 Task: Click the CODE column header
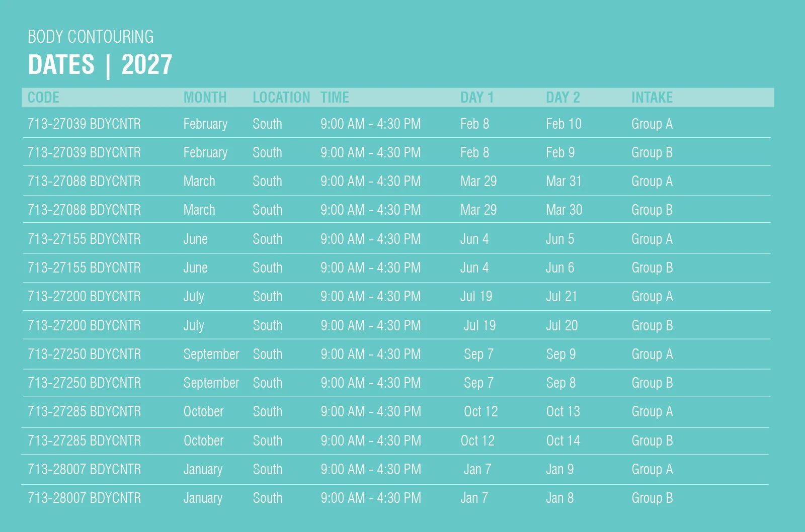pos(43,98)
